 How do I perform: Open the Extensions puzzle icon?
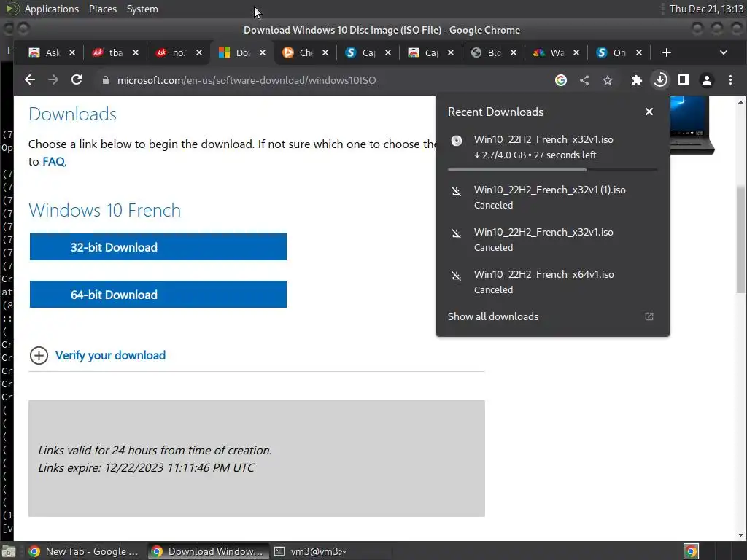coord(636,80)
